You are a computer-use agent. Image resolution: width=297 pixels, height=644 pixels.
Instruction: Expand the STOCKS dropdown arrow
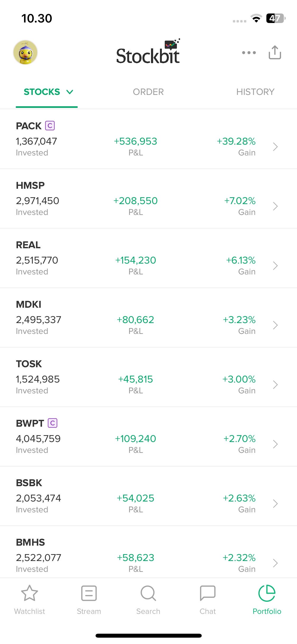click(70, 92)
